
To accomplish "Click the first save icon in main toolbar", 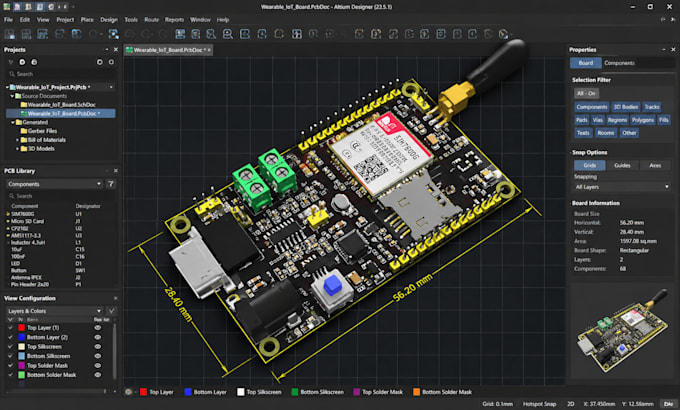I will [10, 34].
